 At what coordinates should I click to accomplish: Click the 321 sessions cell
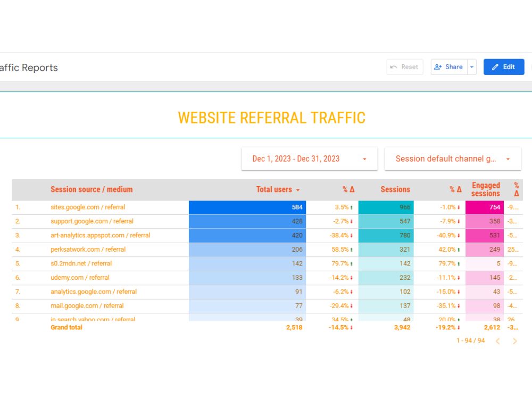386,250
